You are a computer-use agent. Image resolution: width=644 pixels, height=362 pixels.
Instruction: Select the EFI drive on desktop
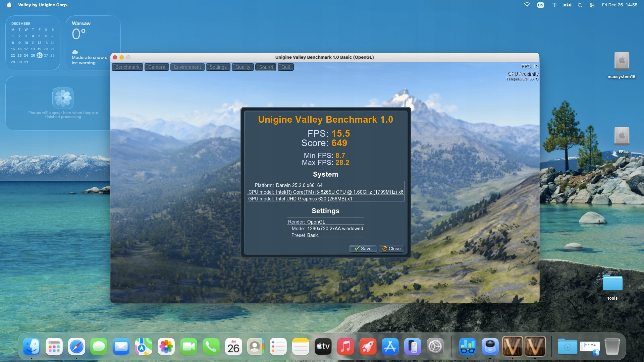coord(622,136)
